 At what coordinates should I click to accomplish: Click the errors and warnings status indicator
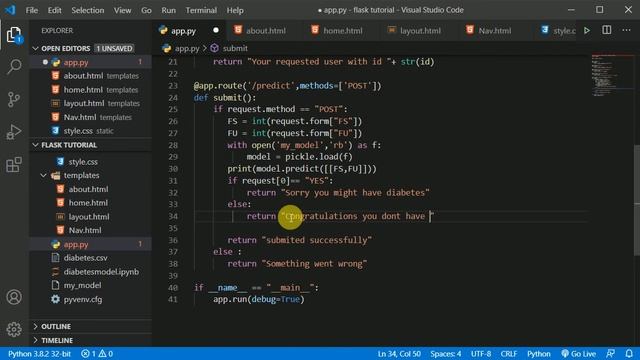(97, 353)
